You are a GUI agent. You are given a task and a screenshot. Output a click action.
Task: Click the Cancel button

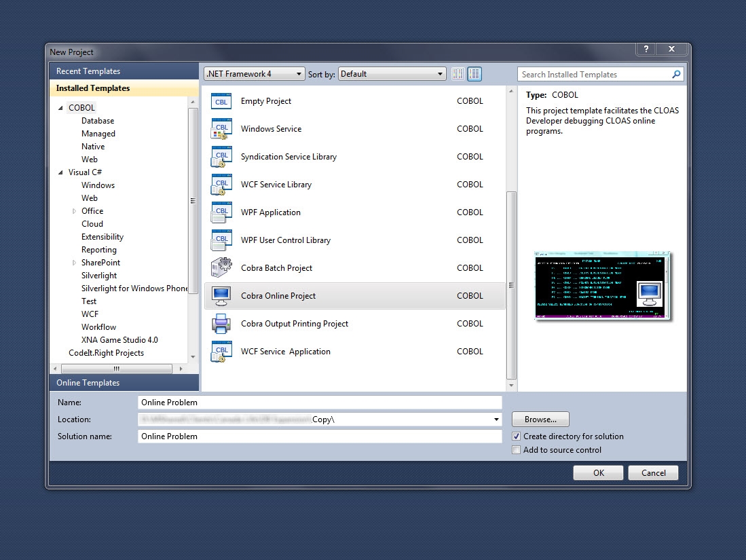(653, 473)
